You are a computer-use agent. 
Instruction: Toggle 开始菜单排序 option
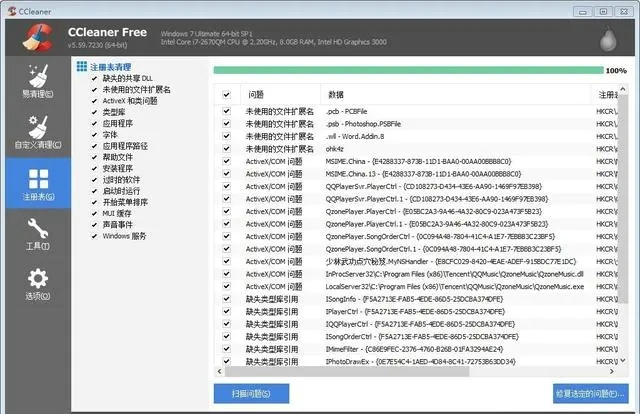(94, 202)
